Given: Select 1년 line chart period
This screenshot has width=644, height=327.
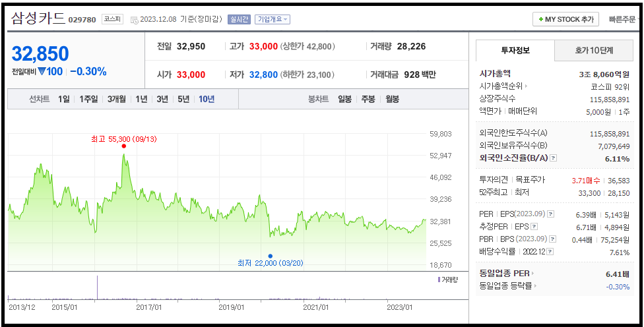Looking at the screenshot, I should pos(141,99).
